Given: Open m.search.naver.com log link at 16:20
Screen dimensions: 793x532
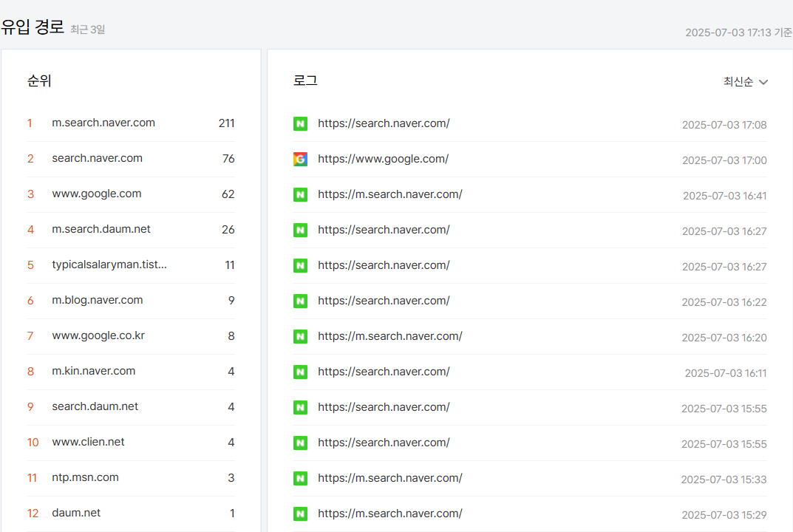Looking at the screenshot, I should [x=390, y=336].
